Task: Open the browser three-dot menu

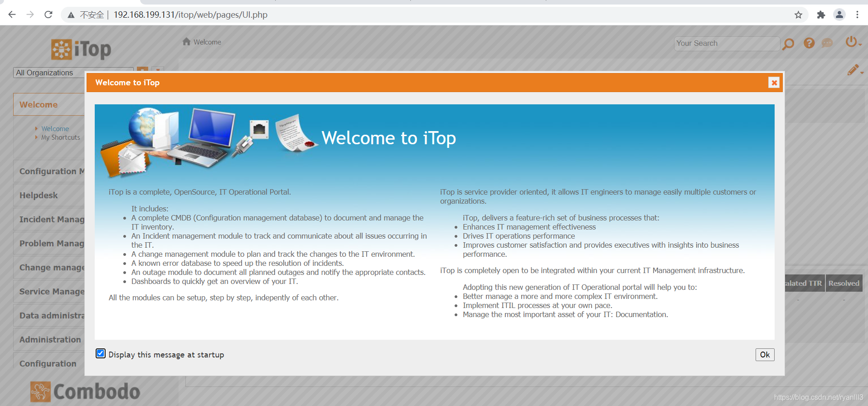Action: (x=857, y=15)
